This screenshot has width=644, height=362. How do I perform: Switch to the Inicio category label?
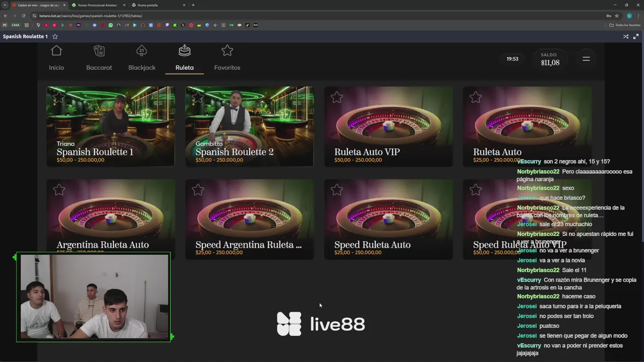(x=56, y=67)
